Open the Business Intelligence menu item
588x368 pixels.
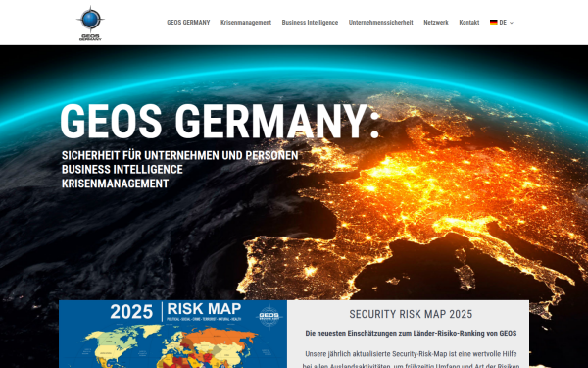[310, 23]
